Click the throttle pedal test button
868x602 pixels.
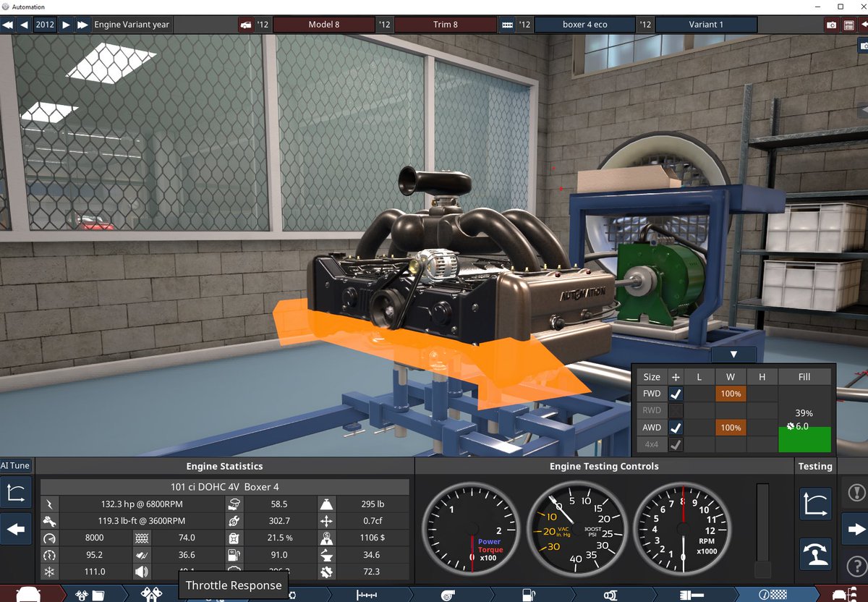815,554
